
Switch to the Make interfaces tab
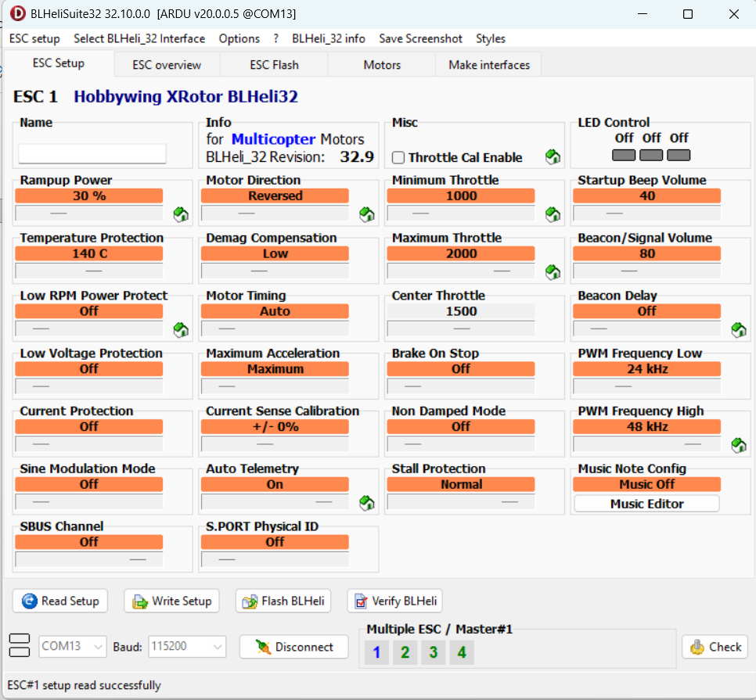(x=489, y=65)
